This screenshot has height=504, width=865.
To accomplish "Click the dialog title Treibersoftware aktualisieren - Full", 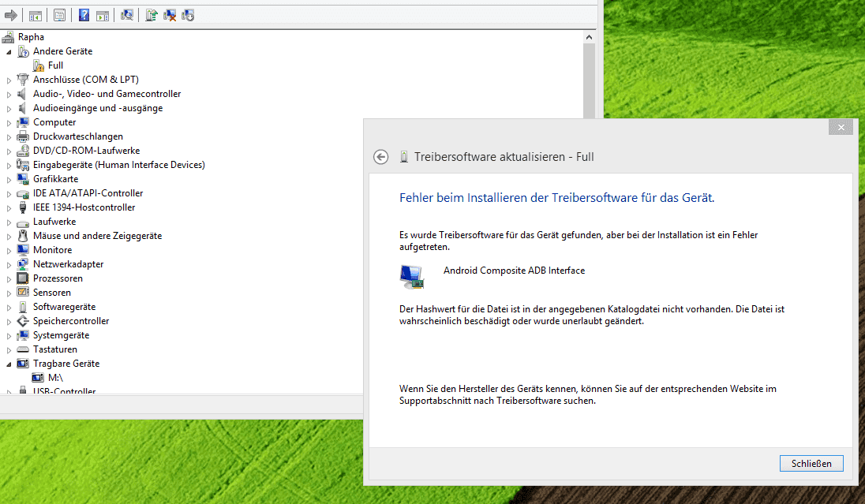I will click(504, 157).
